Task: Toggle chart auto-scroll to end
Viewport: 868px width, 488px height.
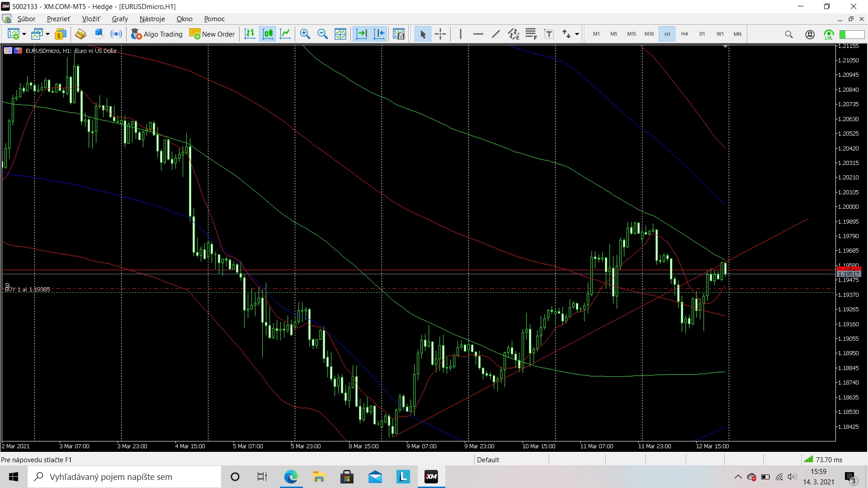Action: click(361, 34)
